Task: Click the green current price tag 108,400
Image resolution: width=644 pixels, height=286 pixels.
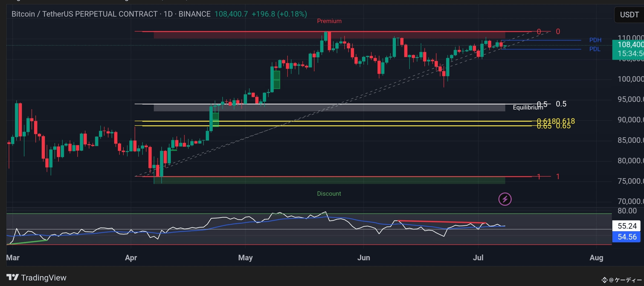Action: (628, 49)
